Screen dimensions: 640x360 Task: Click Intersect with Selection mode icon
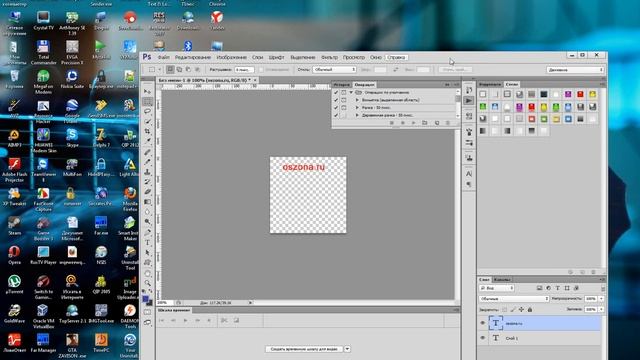197,70
